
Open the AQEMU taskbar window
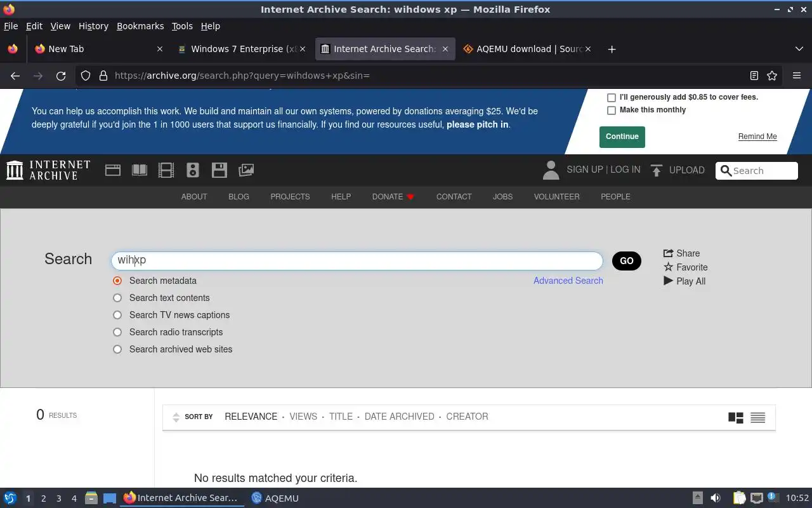(275, 498)
